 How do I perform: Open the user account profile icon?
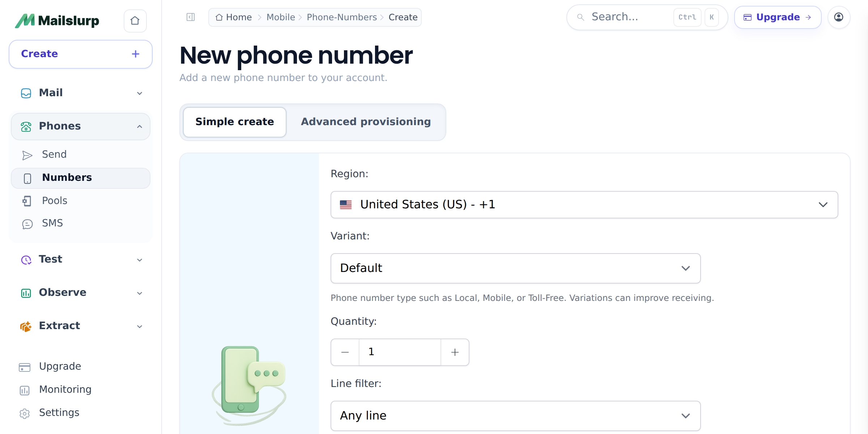coord(839,17)
